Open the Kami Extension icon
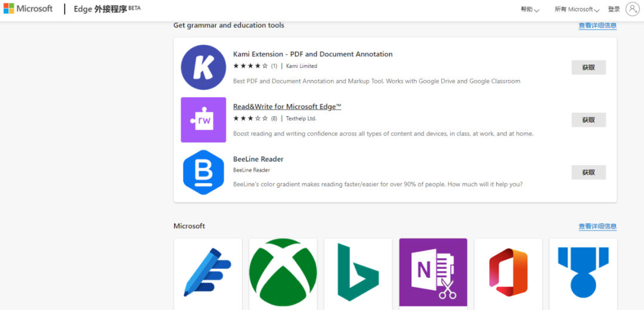Screen dimensions: 644x310 (203, 67)
